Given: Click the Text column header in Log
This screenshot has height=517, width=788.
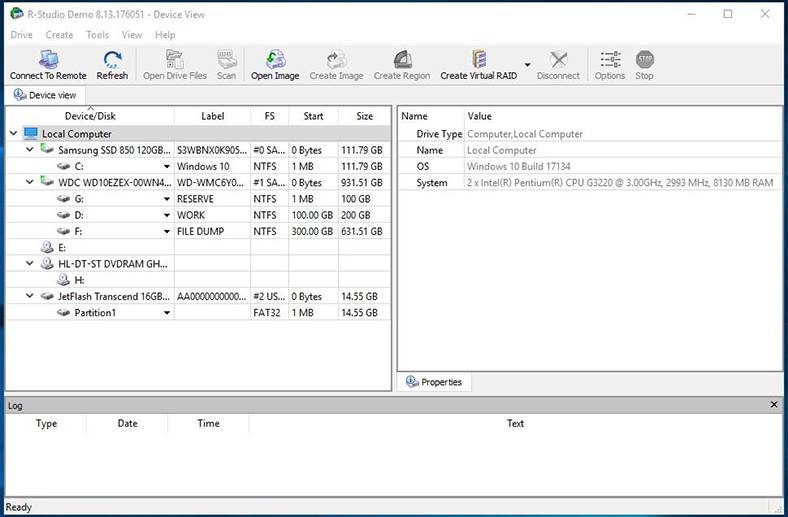Looking at the screenshot, I should tap(515, 424).
